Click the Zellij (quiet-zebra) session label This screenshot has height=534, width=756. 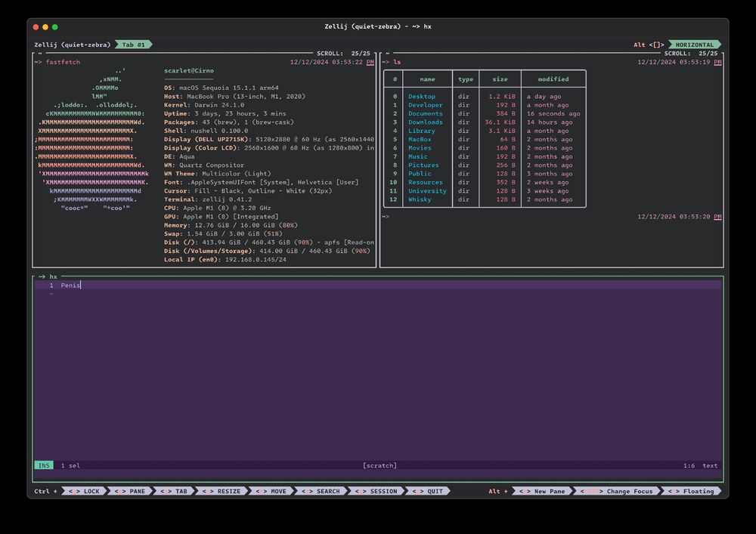click(73, 45)
